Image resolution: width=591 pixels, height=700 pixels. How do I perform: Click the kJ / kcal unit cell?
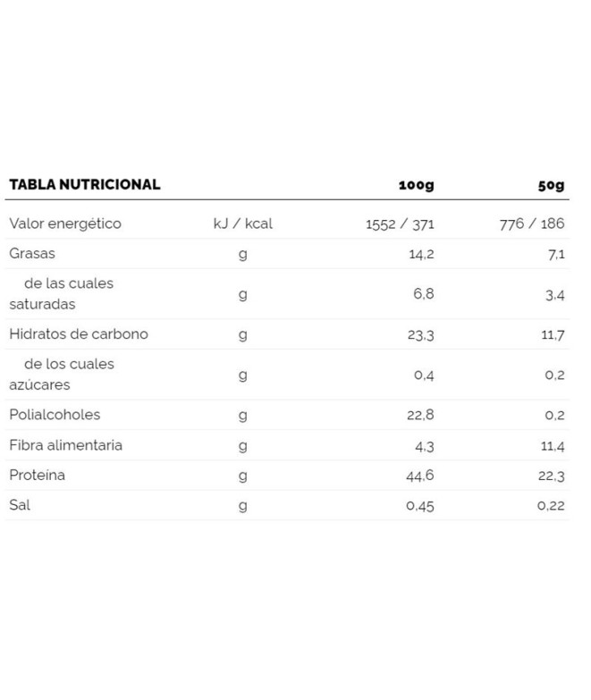[242, 223]
